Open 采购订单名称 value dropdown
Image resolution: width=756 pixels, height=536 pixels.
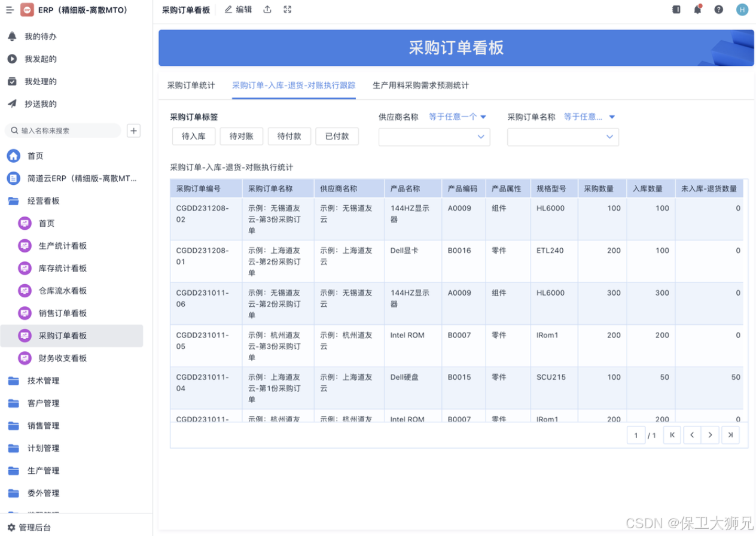click(x=563, y=137)
